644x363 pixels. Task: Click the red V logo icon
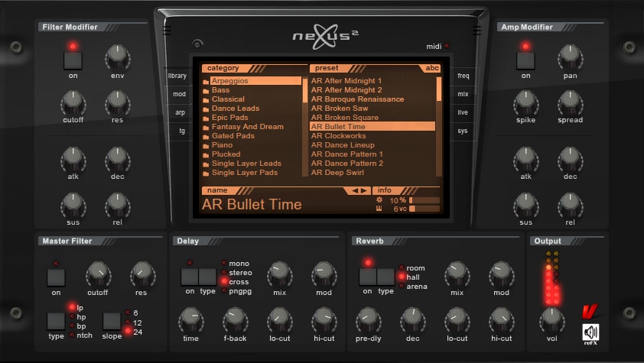coord(590,312)
